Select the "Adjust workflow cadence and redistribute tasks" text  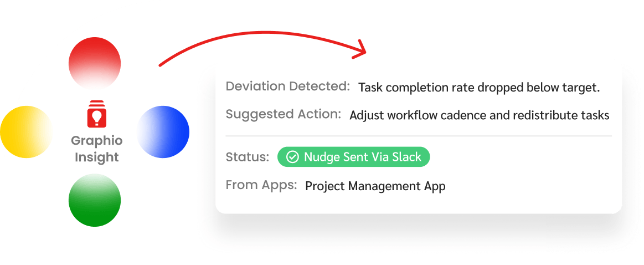click(480, 115)
